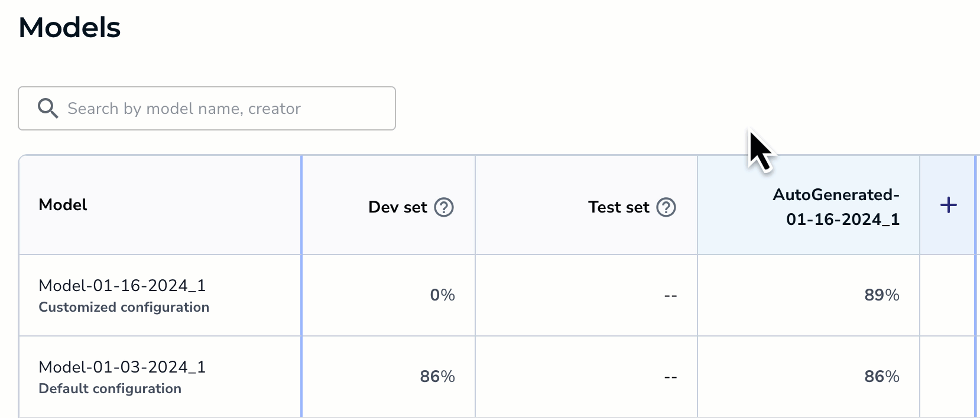Click Test set cell for Model-01-03-2024_1
The width and height of the screenshot is (980, 418).
[x=670, y=377]
